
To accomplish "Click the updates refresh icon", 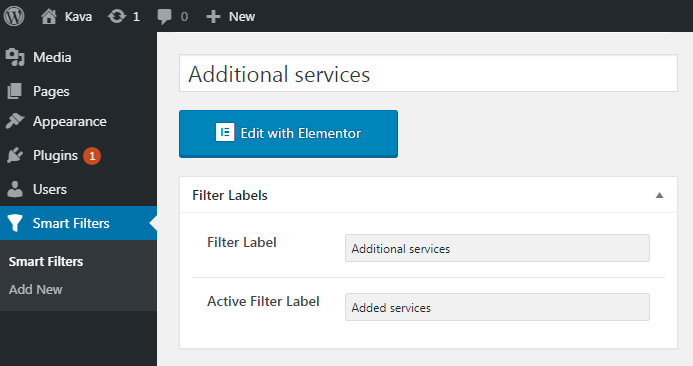I will click(x=117, y=17).
